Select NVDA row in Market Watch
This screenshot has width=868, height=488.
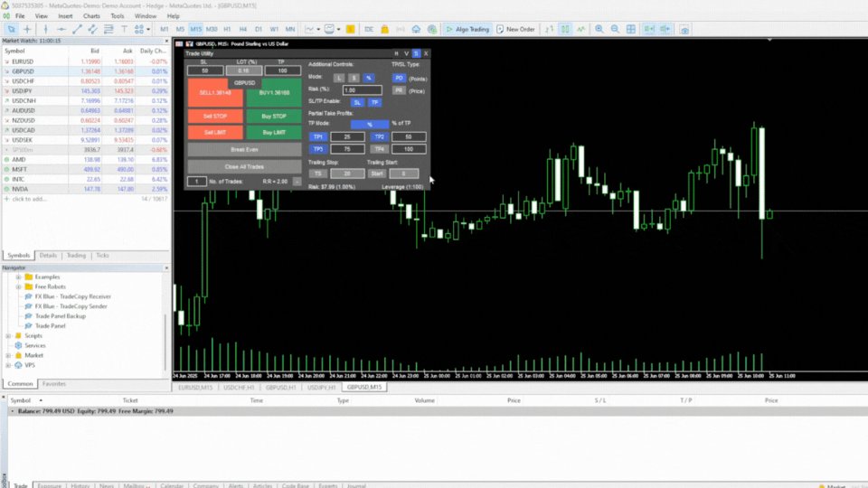click(x=86, y=189)
